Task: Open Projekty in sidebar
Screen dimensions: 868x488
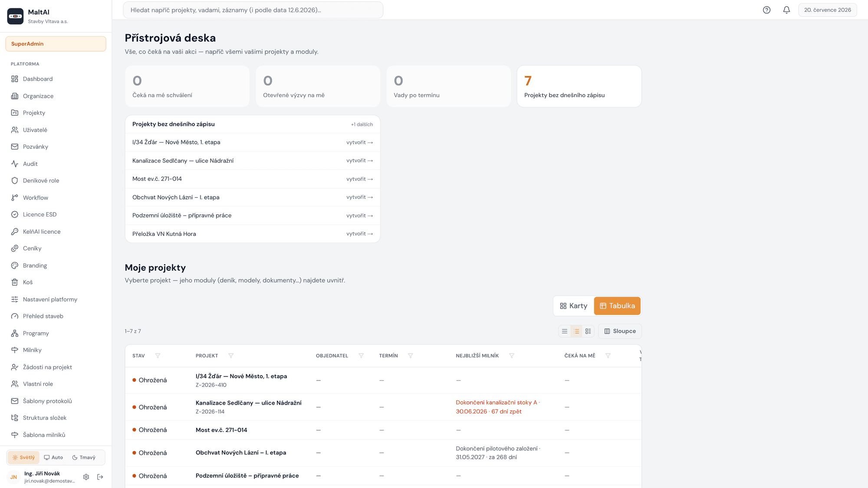Action: [x=56, y=113]
